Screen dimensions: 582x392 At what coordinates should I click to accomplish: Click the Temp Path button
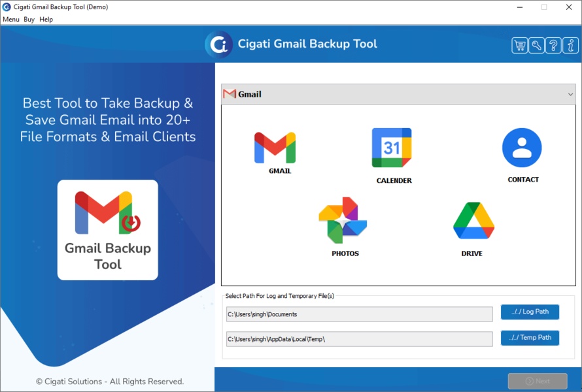point(530,338)
